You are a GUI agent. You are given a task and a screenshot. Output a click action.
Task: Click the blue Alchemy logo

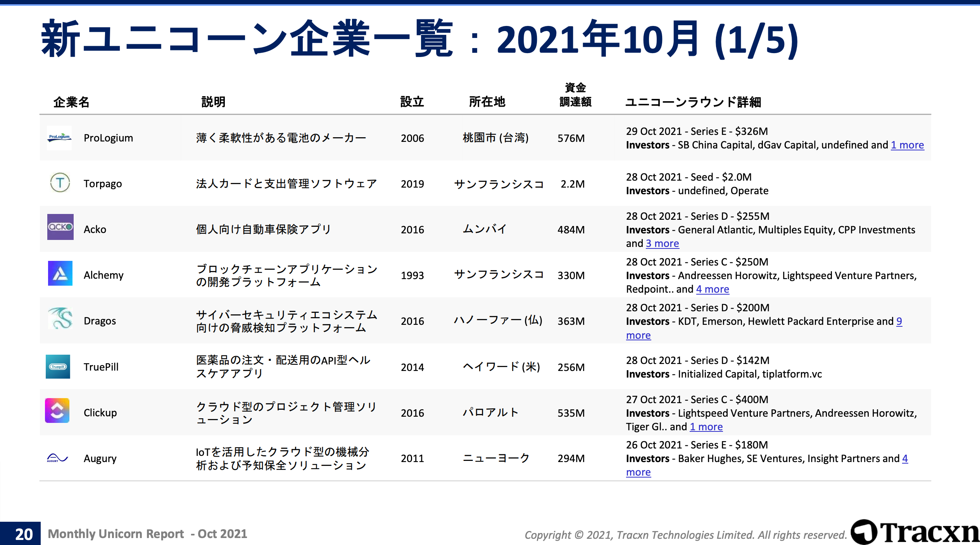(x=60, y=273)
